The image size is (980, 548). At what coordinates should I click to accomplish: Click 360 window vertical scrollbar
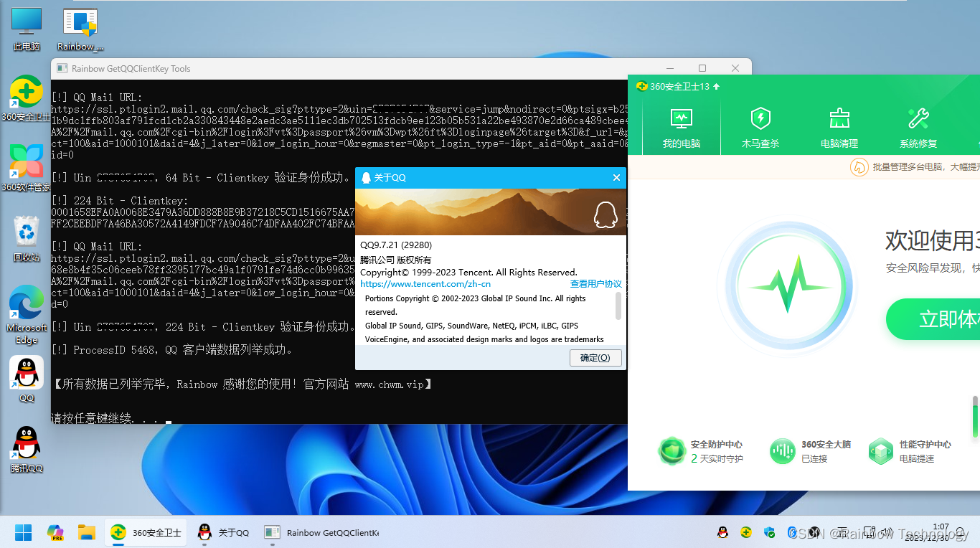(x=974, y=416)
